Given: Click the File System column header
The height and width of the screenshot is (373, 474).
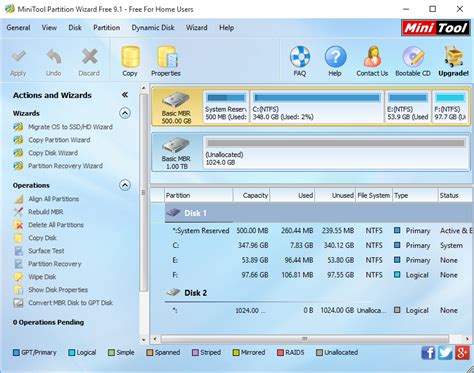Looking at the screenshot, I should click(x=374, y=195).
